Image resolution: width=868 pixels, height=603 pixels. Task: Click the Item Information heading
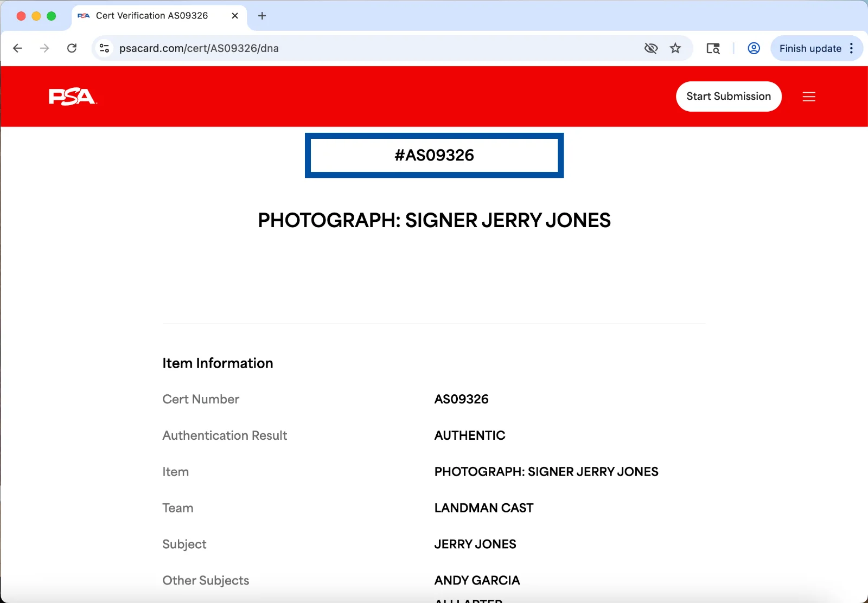[218, 363]
